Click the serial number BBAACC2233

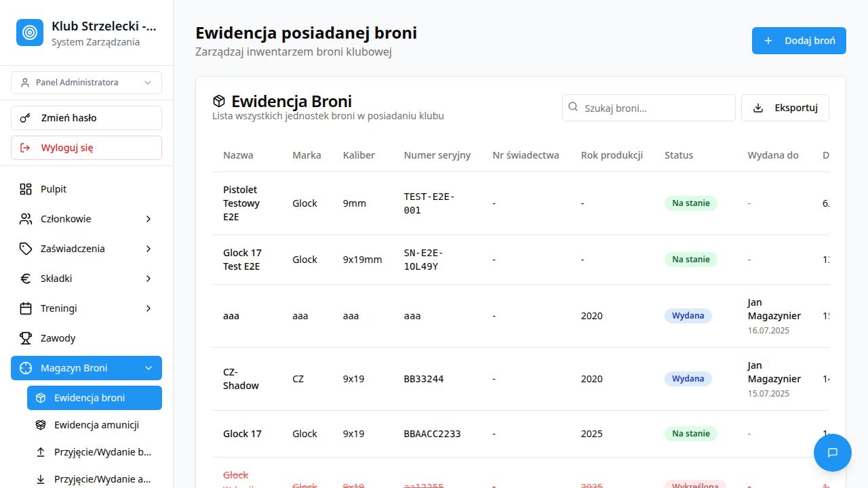433,434
